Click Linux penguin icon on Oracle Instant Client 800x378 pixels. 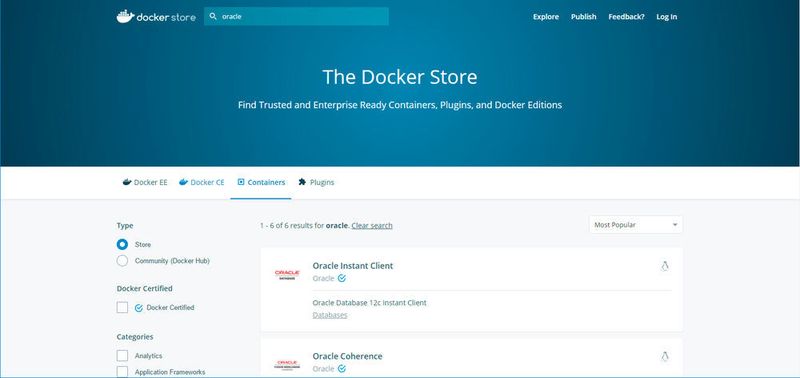pyautogui.click(x=665, y=266)
